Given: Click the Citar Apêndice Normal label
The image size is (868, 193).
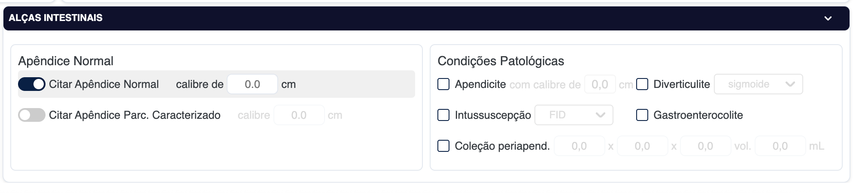Looking at the screenshot, I should (104, 84).
